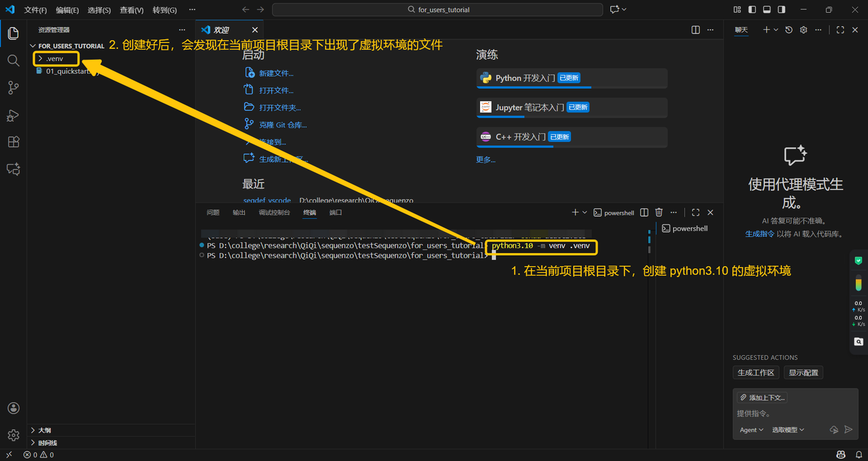Open the Run and Debug view
The height and width of the screenshot is (461, 868).
[13, 115]
